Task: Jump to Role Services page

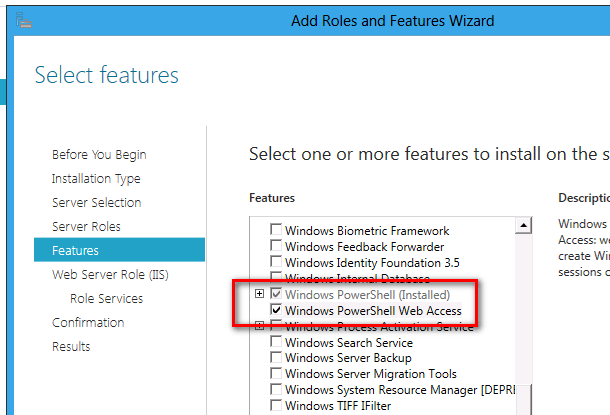Action: click(106, 299)
